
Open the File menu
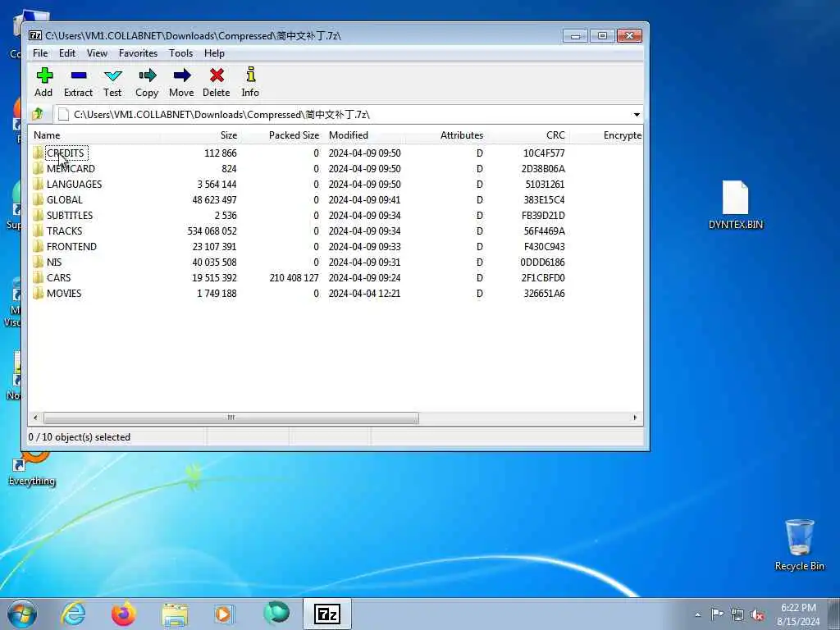click(x=40, y=53)
